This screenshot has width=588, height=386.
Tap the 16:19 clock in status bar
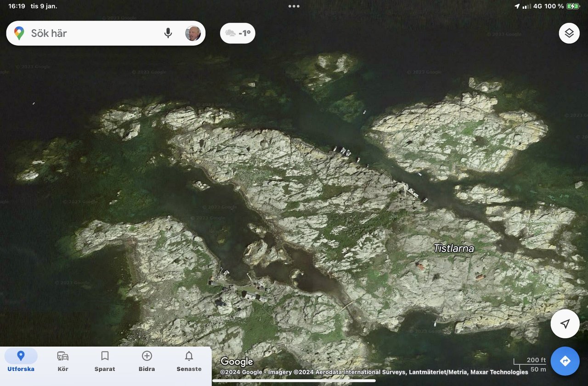point(17,6)
